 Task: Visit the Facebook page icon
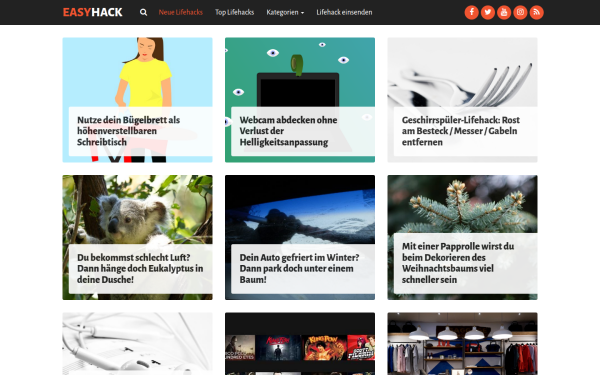(471, 12)
